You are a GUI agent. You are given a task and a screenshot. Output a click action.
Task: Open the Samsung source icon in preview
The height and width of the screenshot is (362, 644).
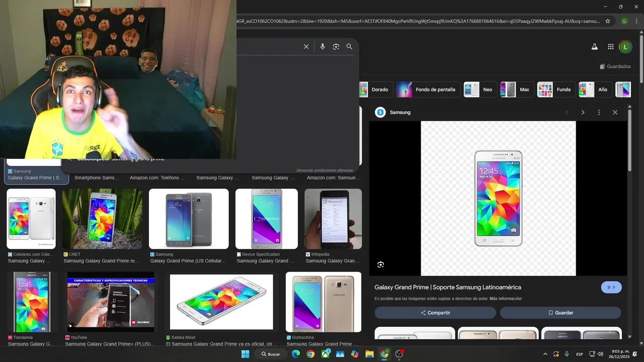(x=380, y=113)
